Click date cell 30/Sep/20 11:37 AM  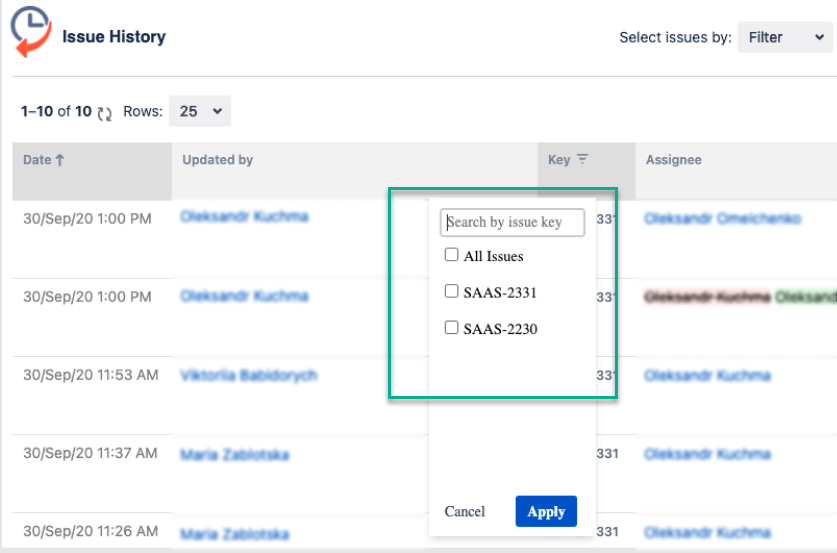pos(90,453)
